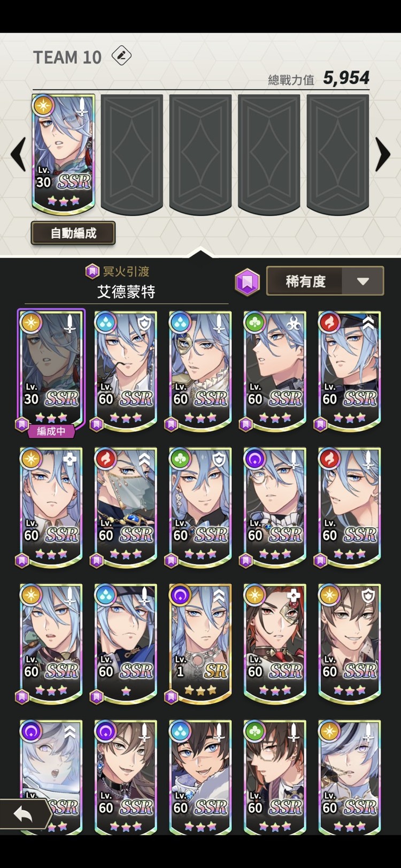The width and height of the screenshot is (401, 868).
Task: Tap the small bookmark icon beside 冥火引渡
Action: click(x=92, y=271)
